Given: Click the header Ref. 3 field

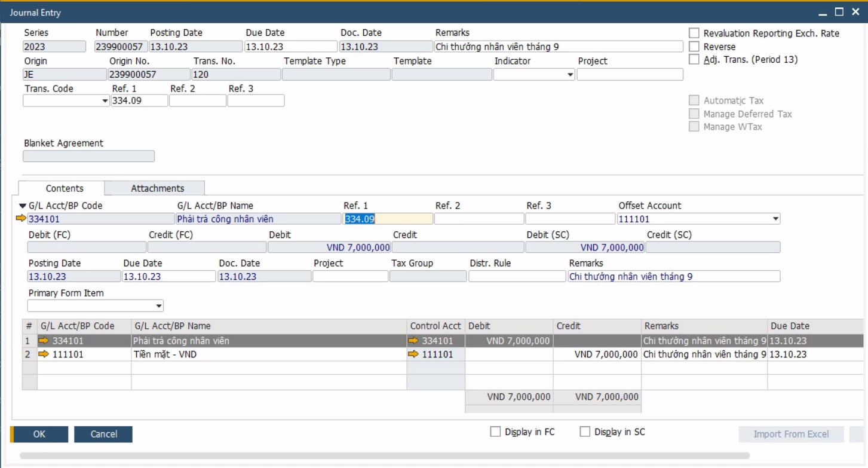Looking at the screenshot, I should [256, 101].
